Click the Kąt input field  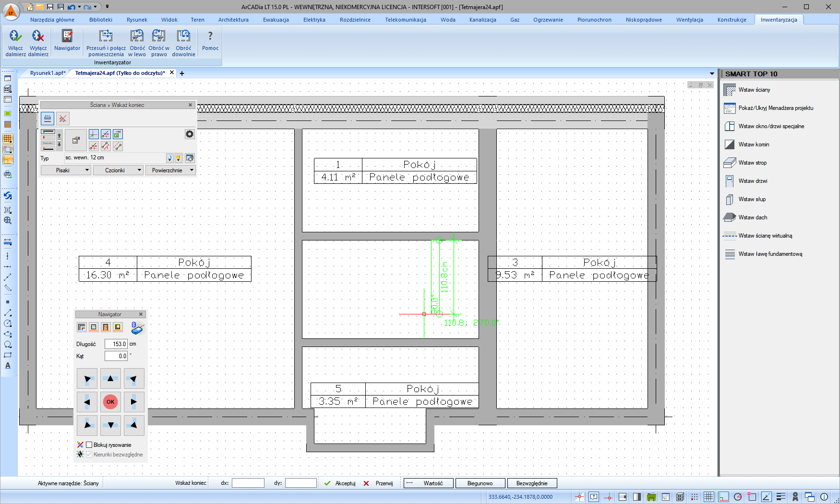(116, 356)
